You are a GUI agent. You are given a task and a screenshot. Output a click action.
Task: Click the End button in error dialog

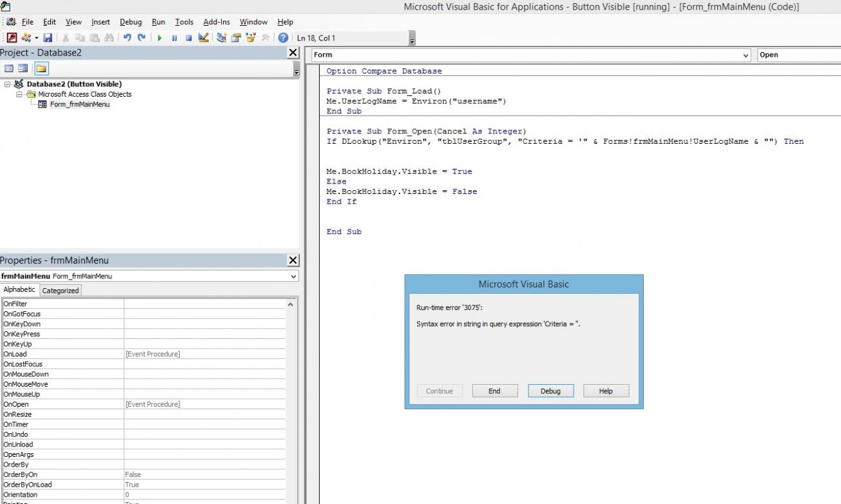pos(494,391)
